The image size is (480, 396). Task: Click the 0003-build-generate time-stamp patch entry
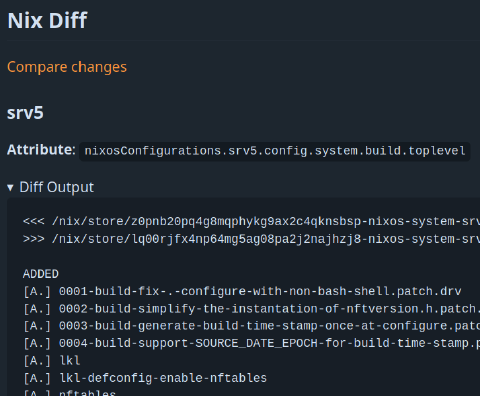269,326
